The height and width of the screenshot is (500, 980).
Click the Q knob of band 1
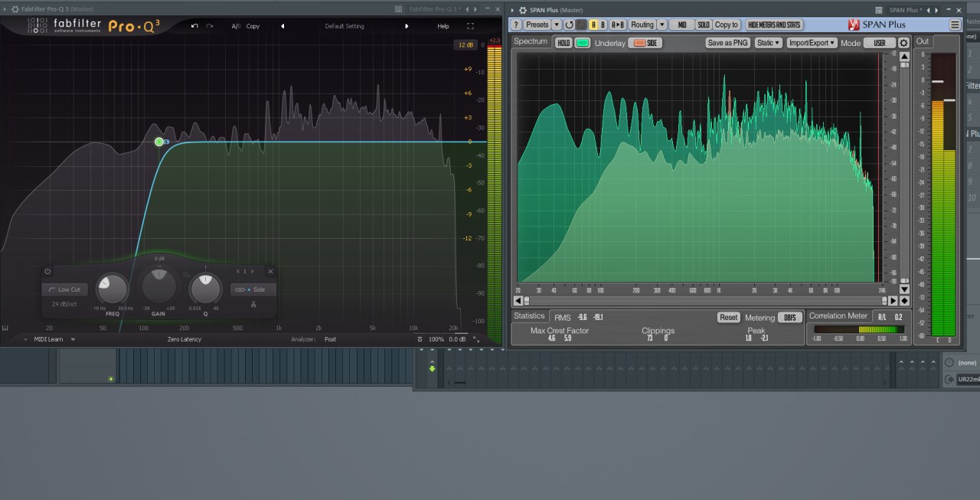(x=205, y=289)
